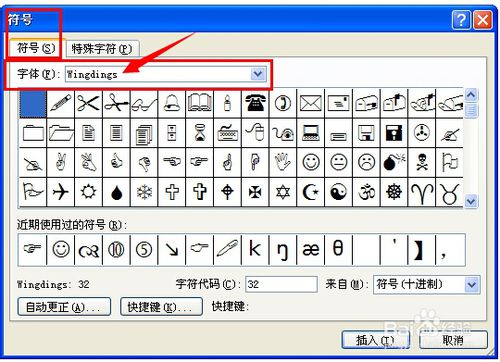Select the neutral face symbol
500x362 pixels.
coord(338,163)
